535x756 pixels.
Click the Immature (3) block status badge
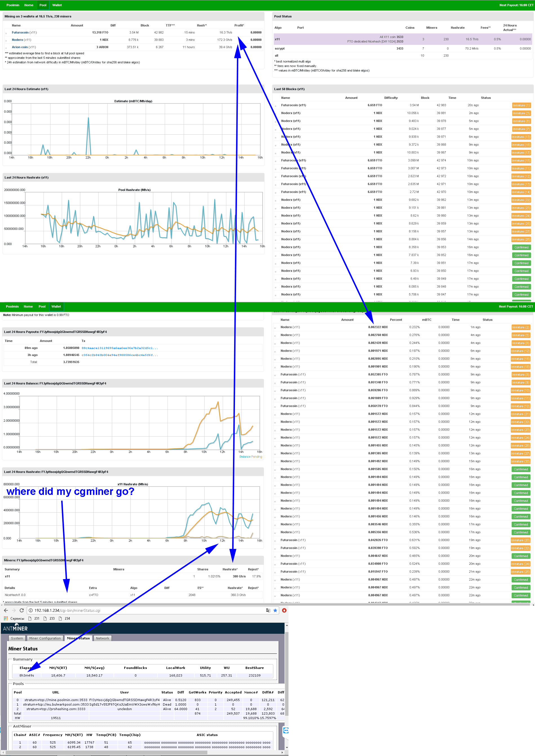[521, 113]
